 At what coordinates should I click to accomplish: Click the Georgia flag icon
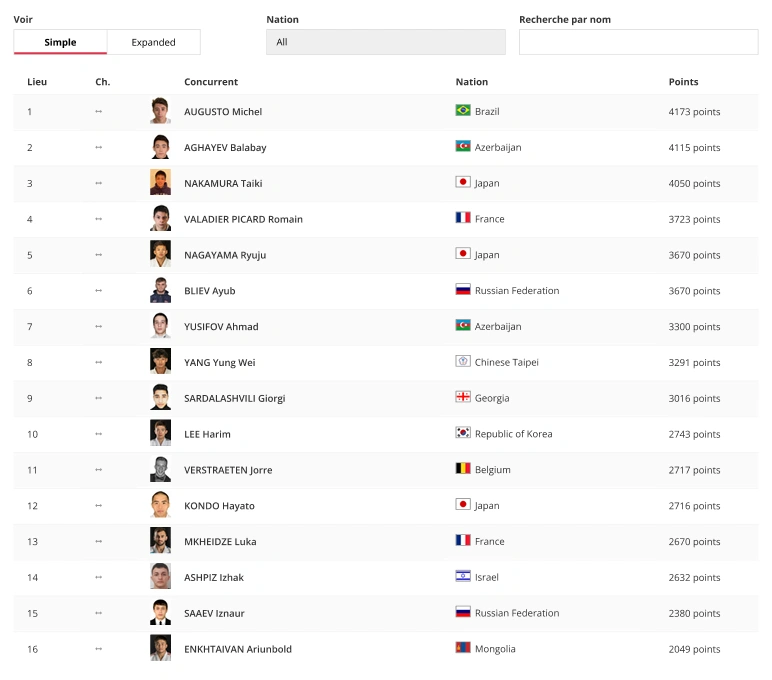pyautogui.click(x=463, y=398)
